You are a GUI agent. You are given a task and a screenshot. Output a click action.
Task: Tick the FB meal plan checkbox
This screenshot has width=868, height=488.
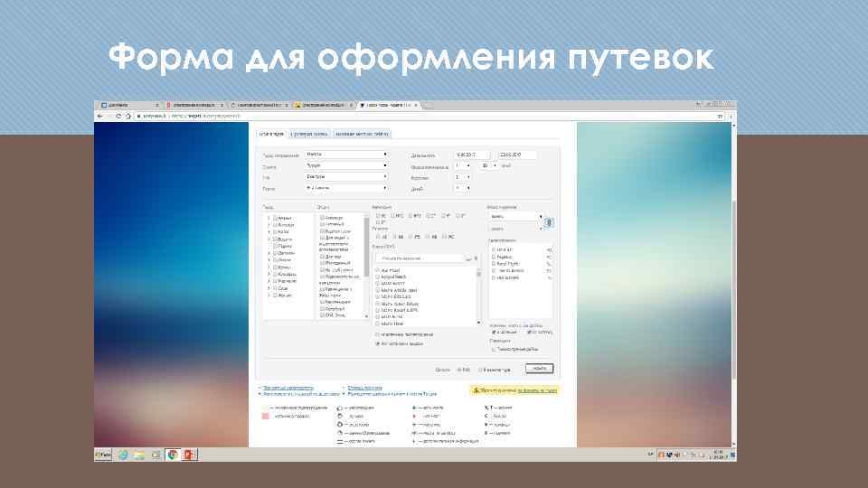pyautogui.click(x=411, y=237)
